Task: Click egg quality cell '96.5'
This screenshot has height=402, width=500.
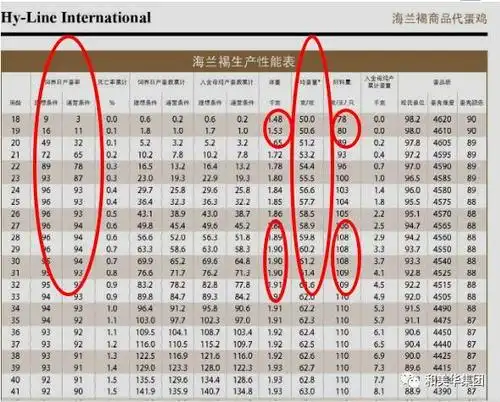Action: pos(412,178)
